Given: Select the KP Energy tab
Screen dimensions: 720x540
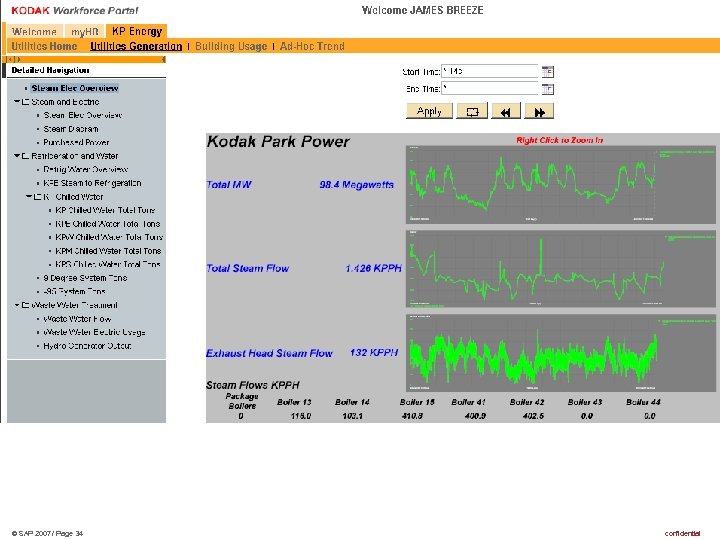Looking at the screenshot, I should [137, 31].
